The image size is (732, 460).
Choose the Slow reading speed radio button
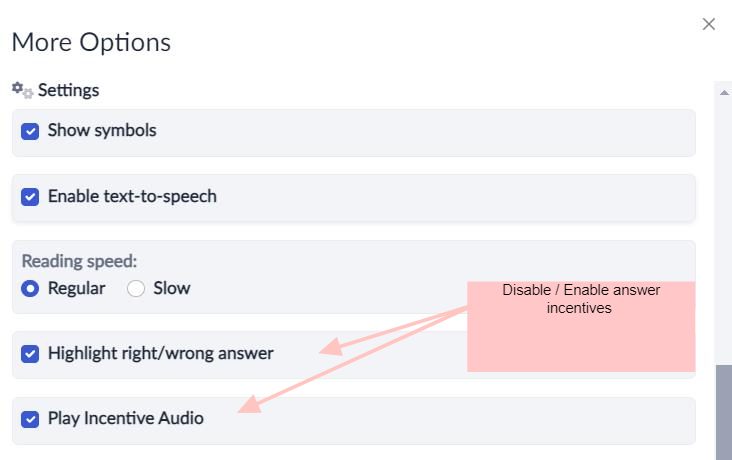click(x=136, y=289)
